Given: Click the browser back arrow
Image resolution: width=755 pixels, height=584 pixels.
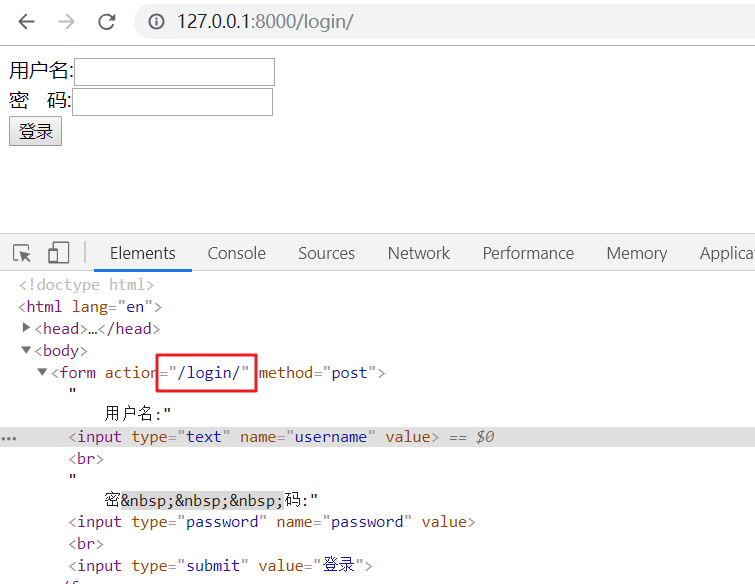Looking at the screenshot, I should coord(26,21).
